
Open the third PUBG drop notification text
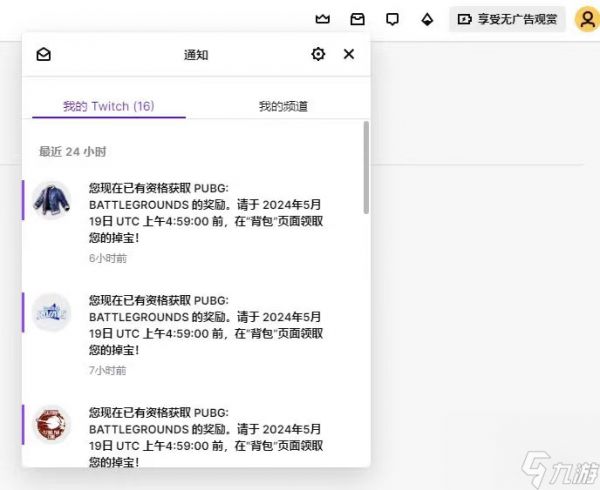click(x=206, y=437)
